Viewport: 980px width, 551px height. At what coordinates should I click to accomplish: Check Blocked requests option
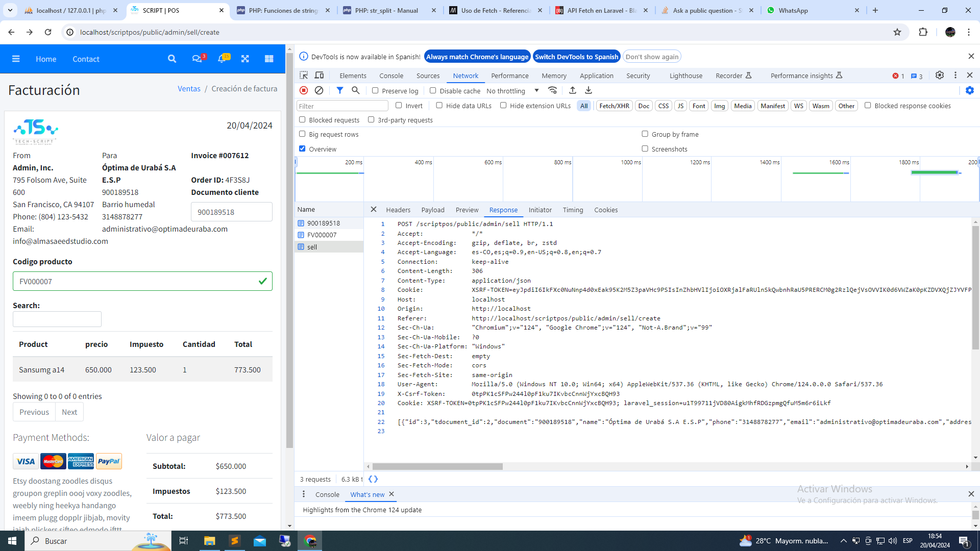(x=302, y=119)
